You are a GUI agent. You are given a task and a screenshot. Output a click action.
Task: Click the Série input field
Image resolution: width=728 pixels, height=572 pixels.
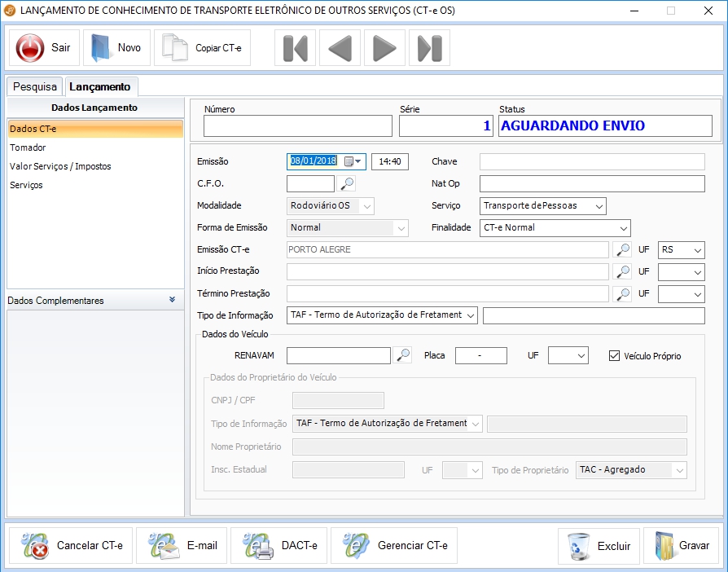point(445,126)
